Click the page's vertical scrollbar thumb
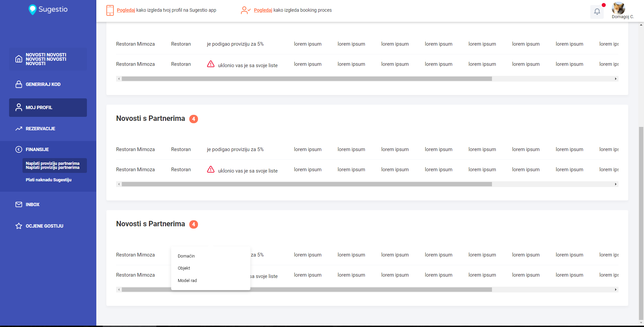 [x=641, y=223]
